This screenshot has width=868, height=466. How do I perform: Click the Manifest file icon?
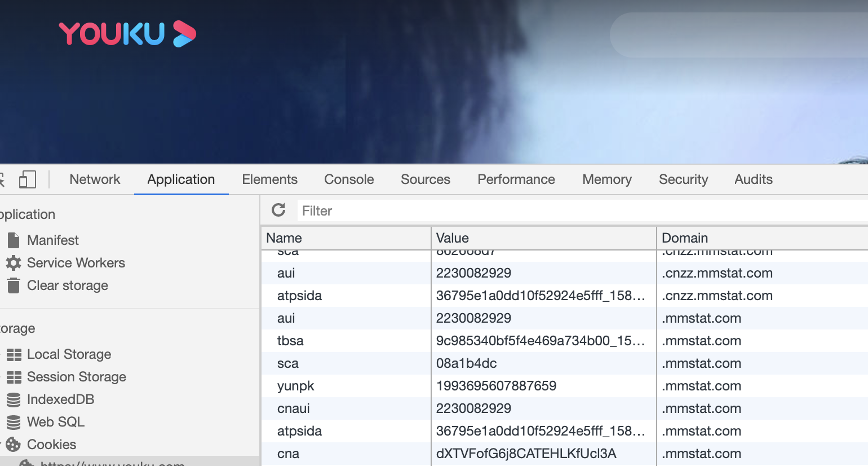click(x=14, y=240)
